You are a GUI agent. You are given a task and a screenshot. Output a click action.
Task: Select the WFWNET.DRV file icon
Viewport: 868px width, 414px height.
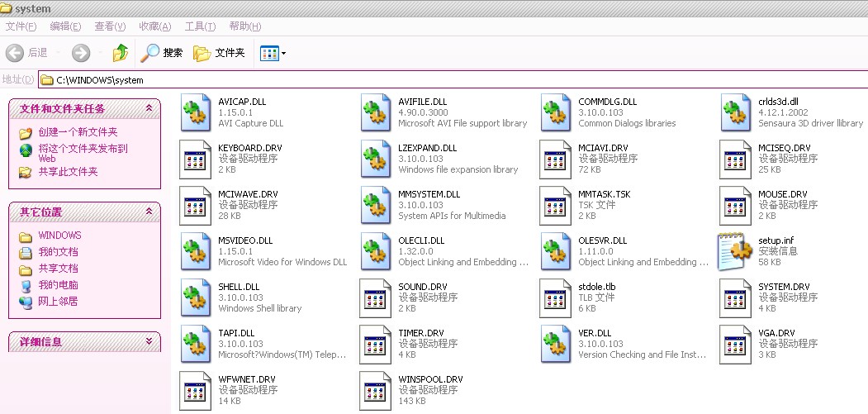pos(196,390)
